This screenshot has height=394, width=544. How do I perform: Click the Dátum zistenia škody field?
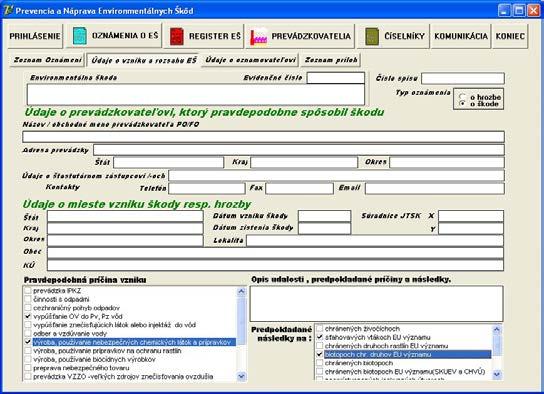pyautogui.click(x=324, y=228)
